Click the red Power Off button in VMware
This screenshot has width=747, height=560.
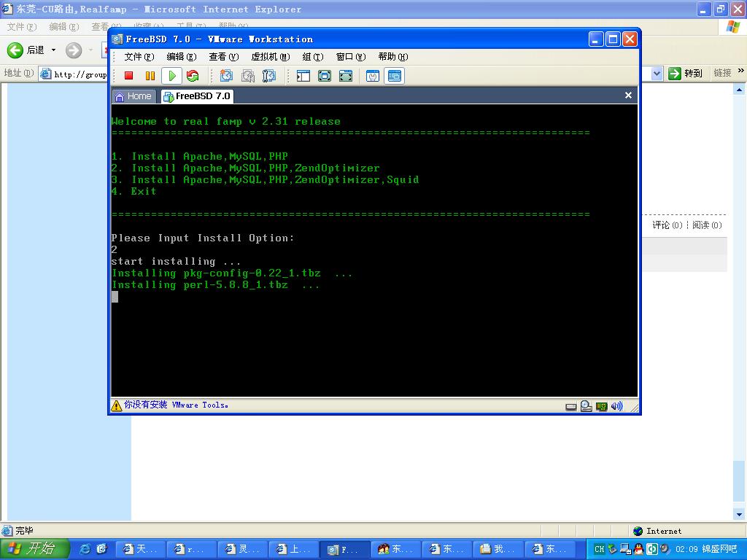click(x=128, y=76)
